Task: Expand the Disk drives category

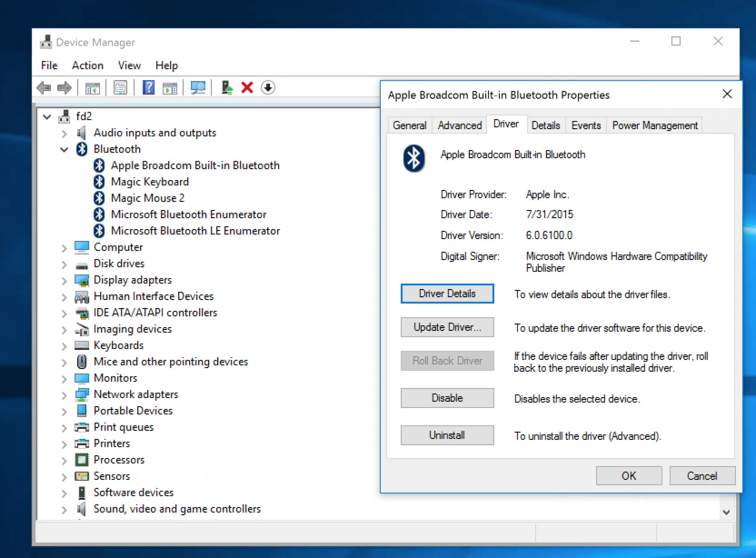Action: pyautogui.click(x=65, y=264)
